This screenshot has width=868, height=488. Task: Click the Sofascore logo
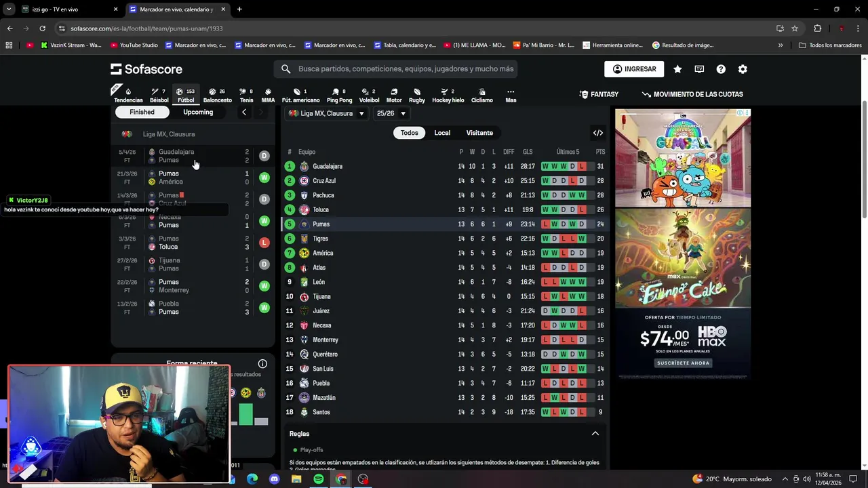coord(146,69)
